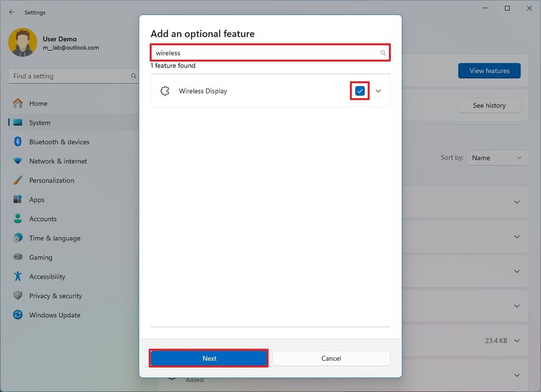Select the Home section
541x392 pixels.
coord(38,103)
